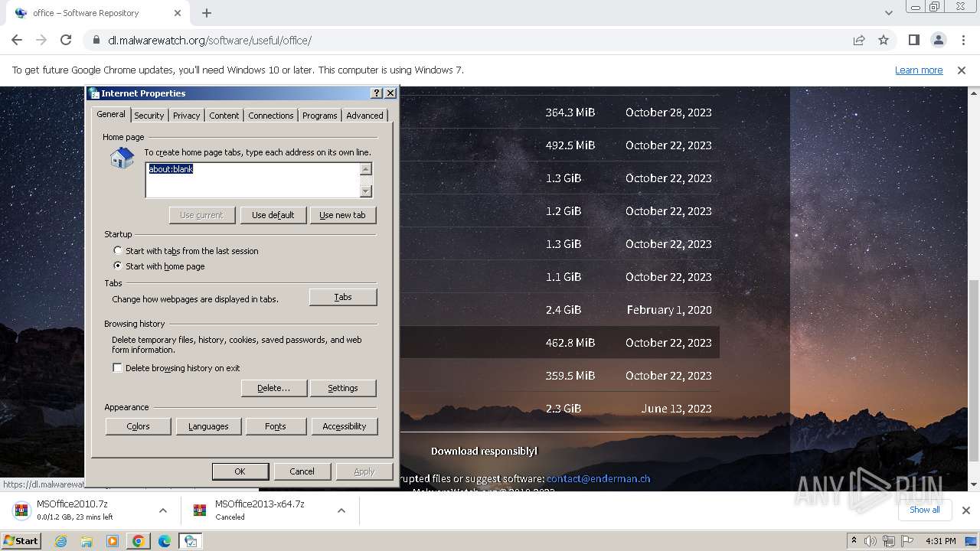Screen dimensions: 980x551
Task: Click Show all downloads button
Action: pyautogui.click(x=924, y=510)
